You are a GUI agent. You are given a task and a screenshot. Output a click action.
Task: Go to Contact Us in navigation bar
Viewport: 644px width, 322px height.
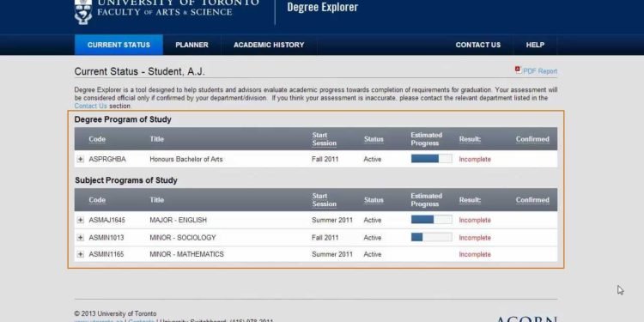pyautogui.click(x=478, y=45)
